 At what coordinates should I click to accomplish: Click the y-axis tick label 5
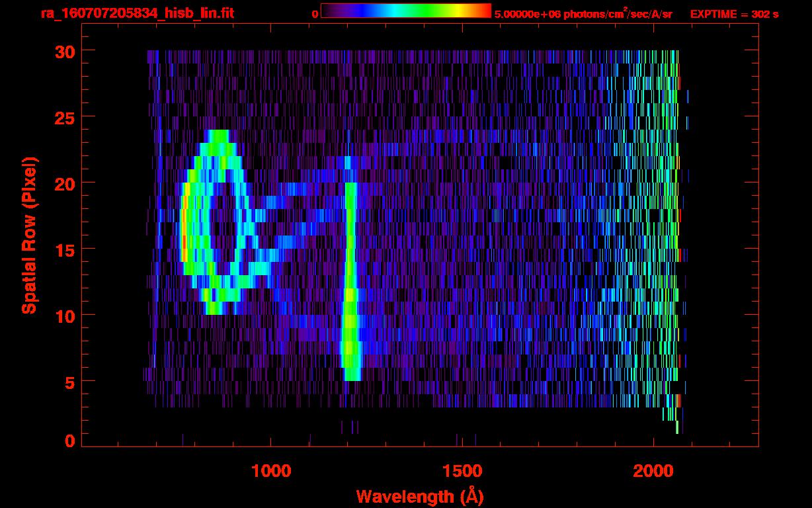coord(71,382)
